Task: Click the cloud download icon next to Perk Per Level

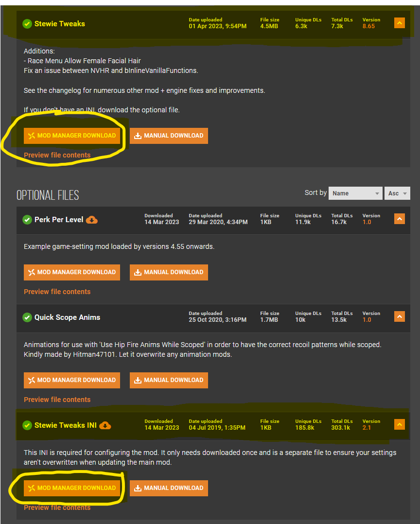Action: pos(91,220)
